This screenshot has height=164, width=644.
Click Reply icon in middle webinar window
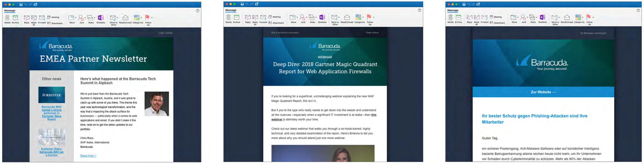pyautogui.click(x=248, y=17)
